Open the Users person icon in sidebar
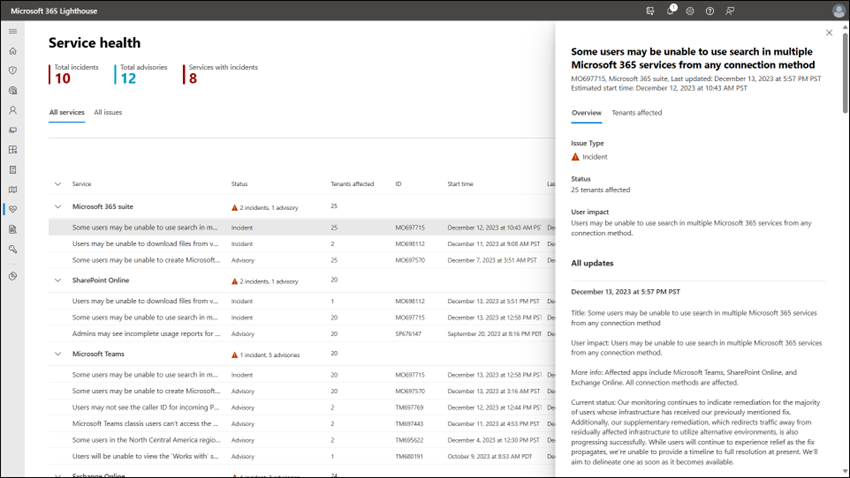Viewport: 850px width, 478px height. (13, 110)
